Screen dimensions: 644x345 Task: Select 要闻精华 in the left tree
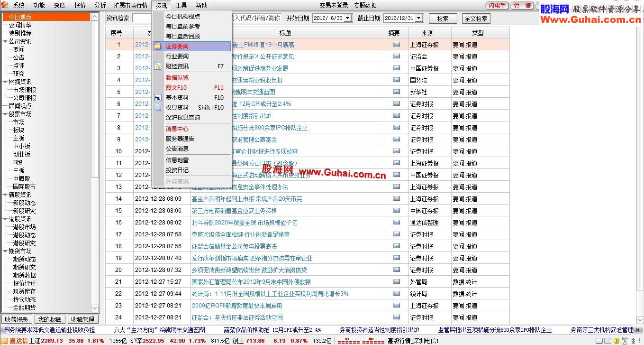click(x=20, y=25)
